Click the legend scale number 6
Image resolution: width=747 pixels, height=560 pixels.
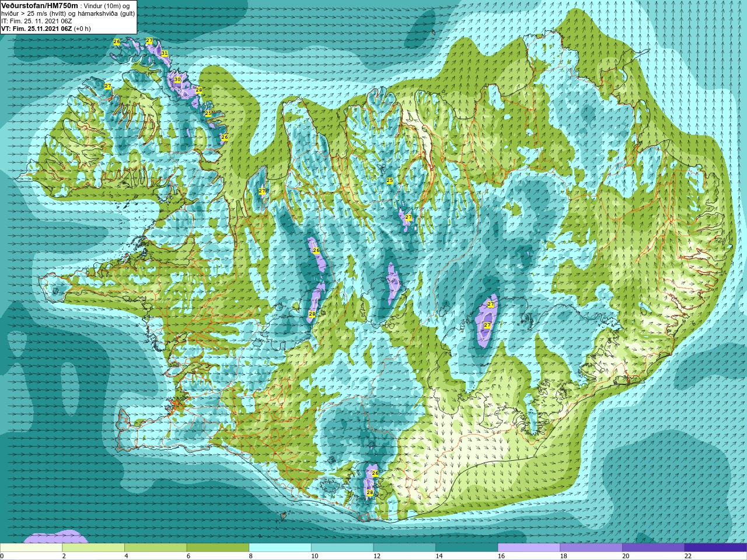189,556
